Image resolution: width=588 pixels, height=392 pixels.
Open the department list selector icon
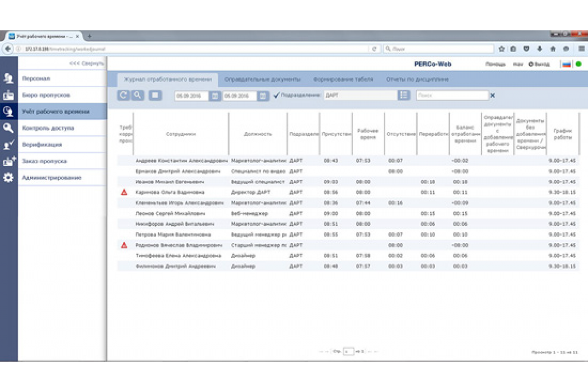coord(404,96)
